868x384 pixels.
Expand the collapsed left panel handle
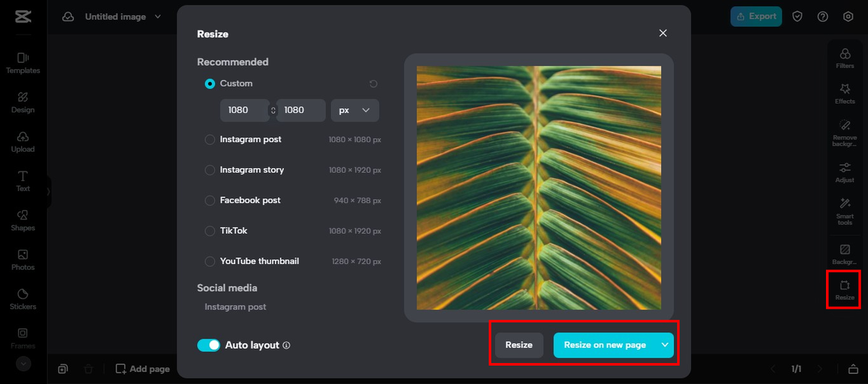48,192
